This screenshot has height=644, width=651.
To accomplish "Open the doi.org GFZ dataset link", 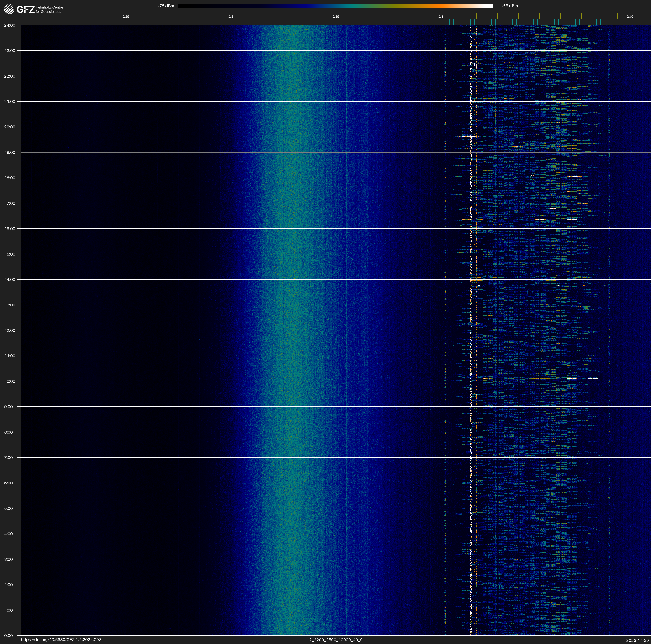I will point(61,640).
